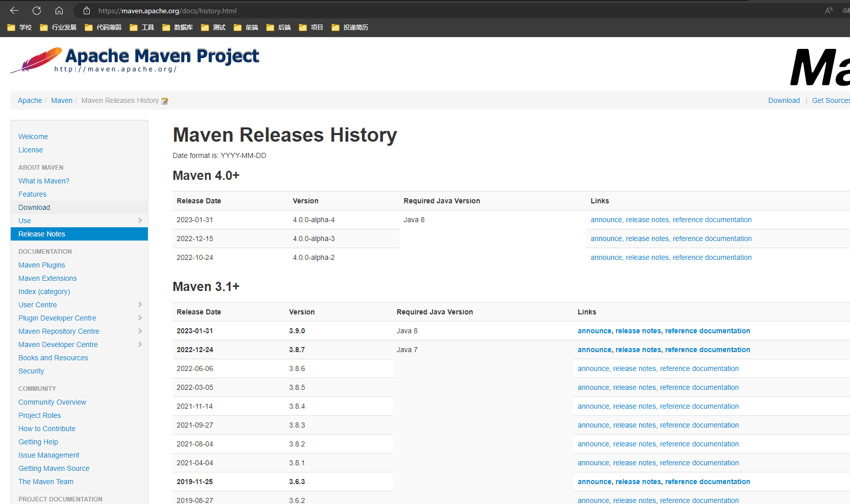Screen dimensions: 850x504
Task: Click the Apache breadcrumb link
Action: pos(30,100)
